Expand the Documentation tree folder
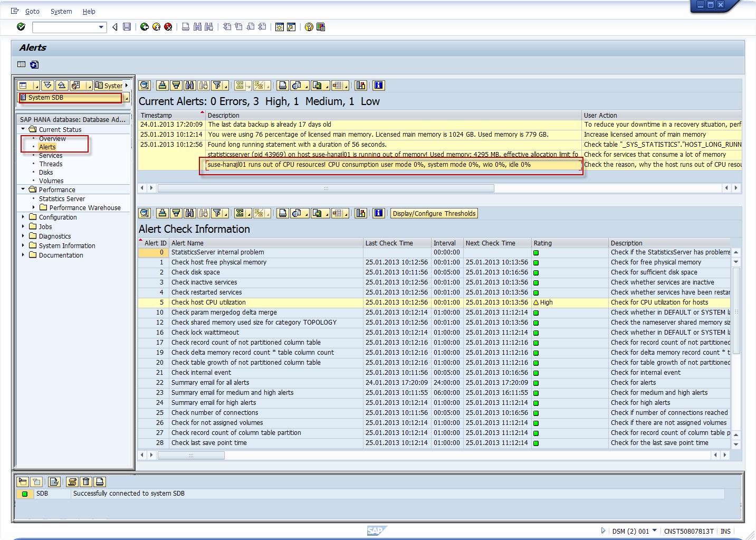 (x=23, y=255)
